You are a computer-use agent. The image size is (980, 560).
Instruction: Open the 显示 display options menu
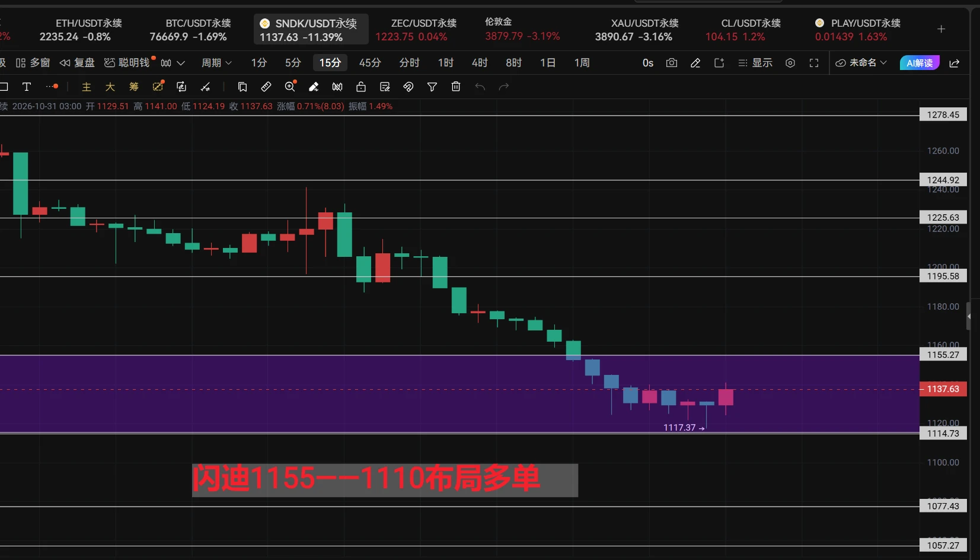point(755,63)
